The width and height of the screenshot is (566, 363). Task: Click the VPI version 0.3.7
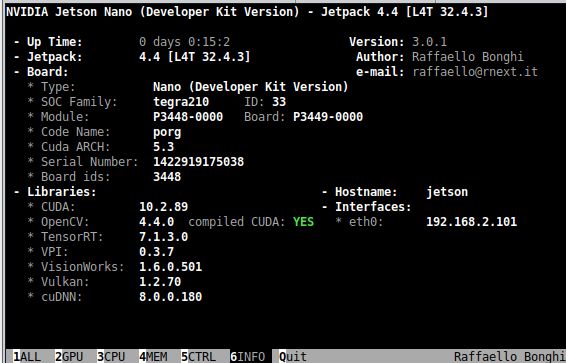(x=156, y=252)
